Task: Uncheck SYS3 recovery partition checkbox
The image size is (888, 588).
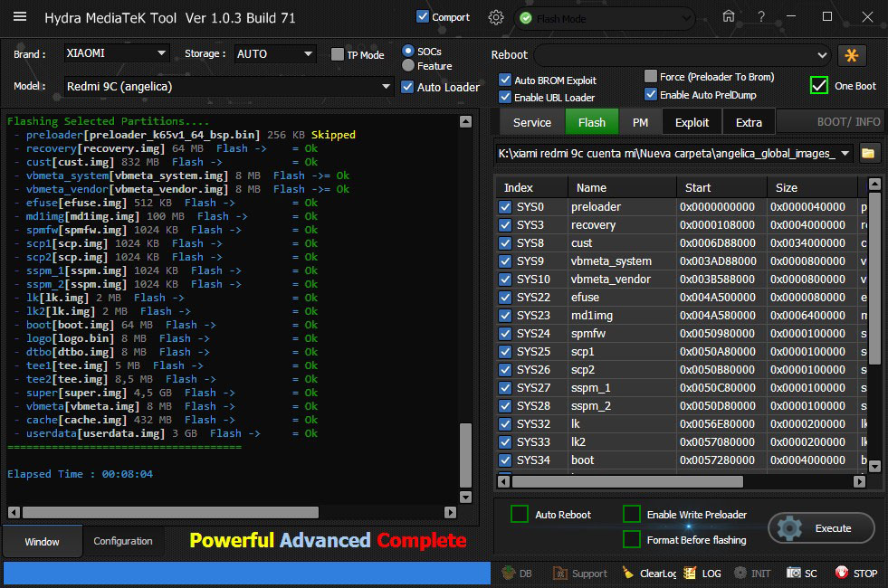Action: 505,224
